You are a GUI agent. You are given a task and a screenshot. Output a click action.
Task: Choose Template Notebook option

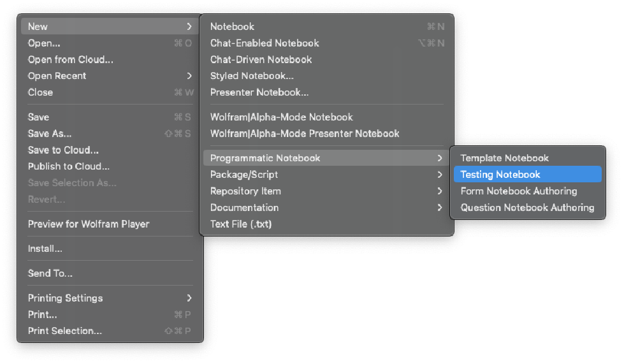[x=504, y=157]
